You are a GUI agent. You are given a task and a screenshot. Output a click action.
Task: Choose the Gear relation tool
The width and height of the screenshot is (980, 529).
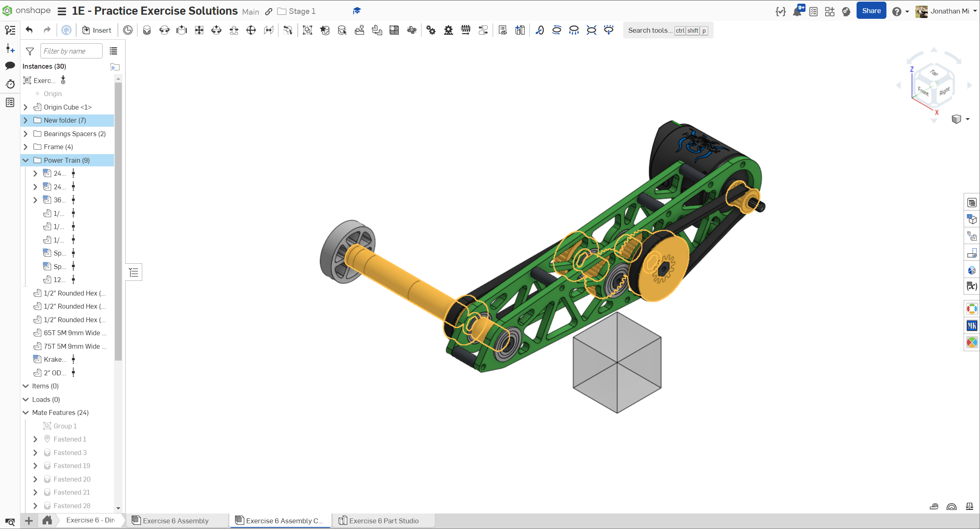click(x=431, y=30)
